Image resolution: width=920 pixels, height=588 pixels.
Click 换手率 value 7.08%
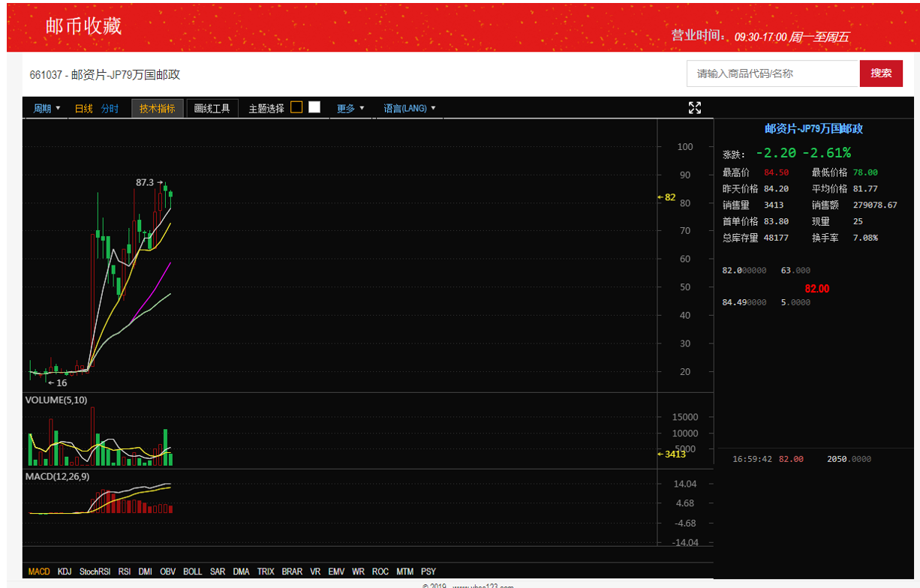coord(865,238)
